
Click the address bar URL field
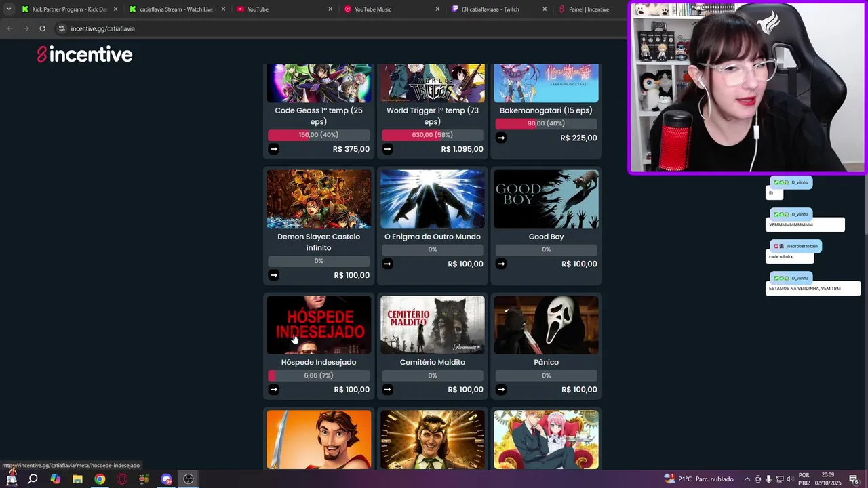click(339, 28)
